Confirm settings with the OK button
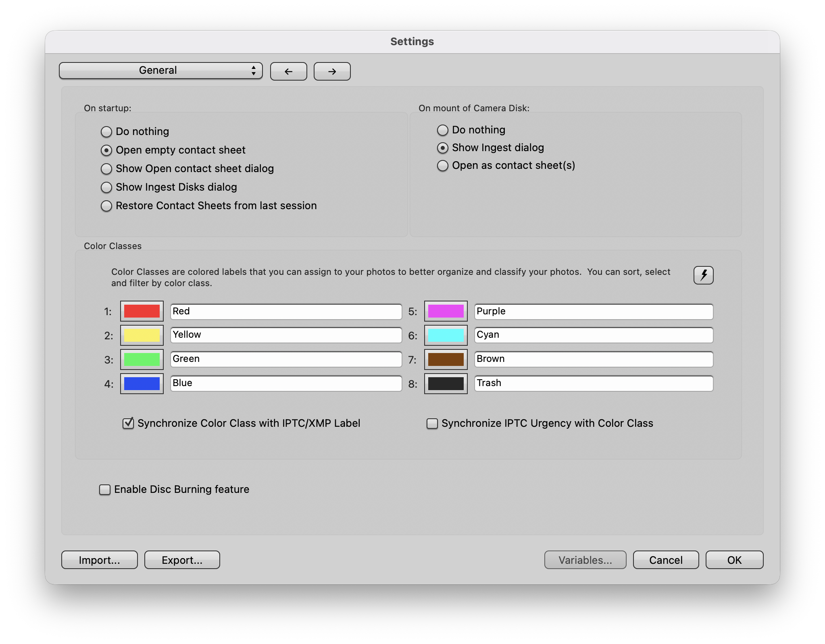 (x=734, y=560)
